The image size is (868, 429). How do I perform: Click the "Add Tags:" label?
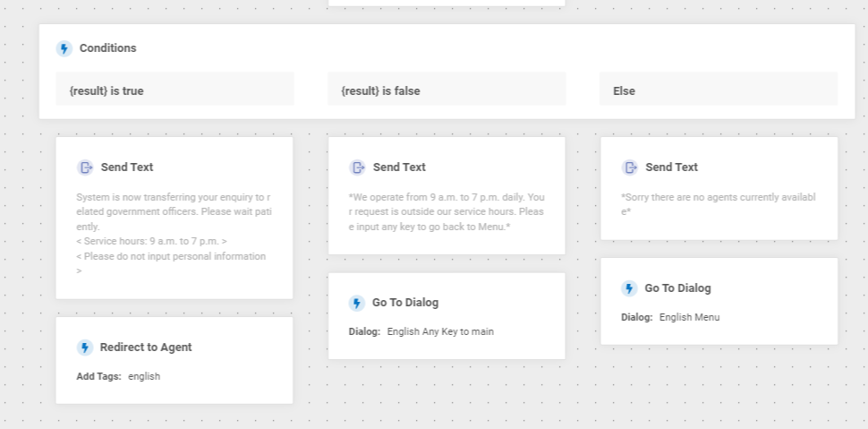point(98,376)
